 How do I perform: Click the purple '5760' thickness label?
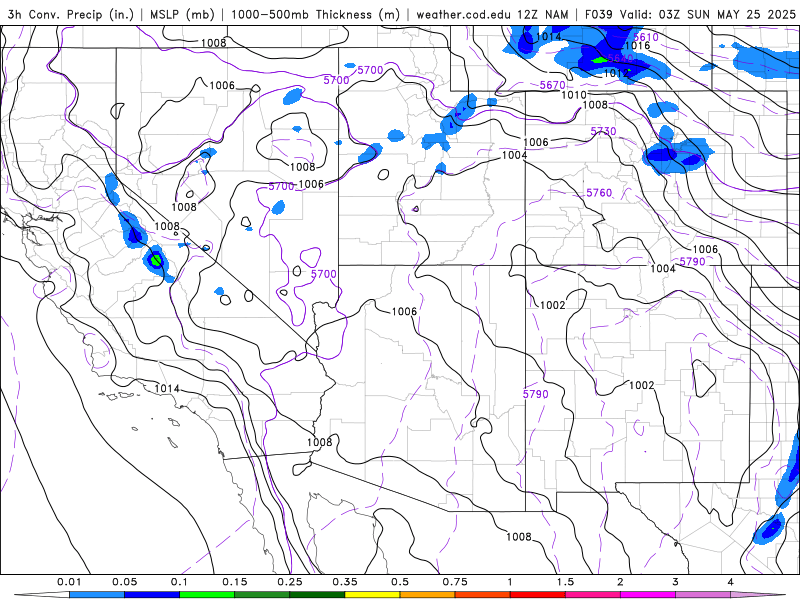click(599, 193)
